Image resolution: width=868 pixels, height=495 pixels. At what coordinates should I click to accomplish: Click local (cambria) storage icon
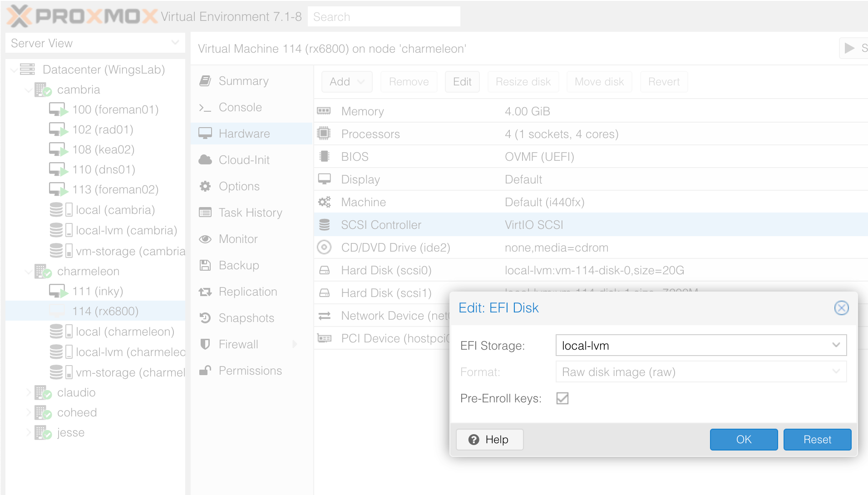(x=61, y=209)
